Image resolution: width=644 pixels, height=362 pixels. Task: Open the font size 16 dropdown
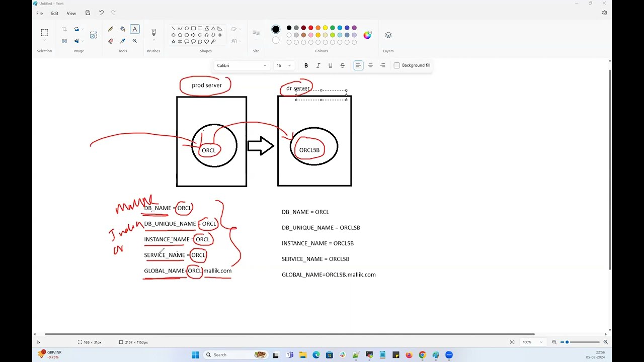tap(284, 65)
